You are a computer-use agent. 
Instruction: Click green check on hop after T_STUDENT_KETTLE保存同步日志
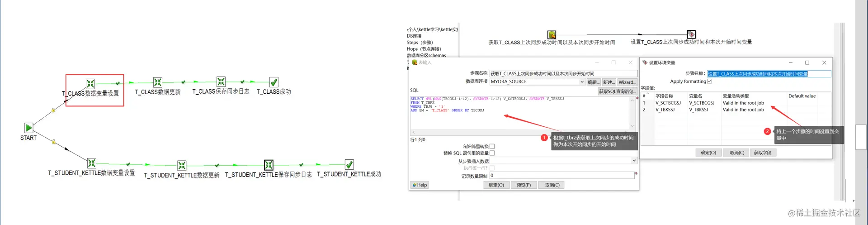[301, 165]
